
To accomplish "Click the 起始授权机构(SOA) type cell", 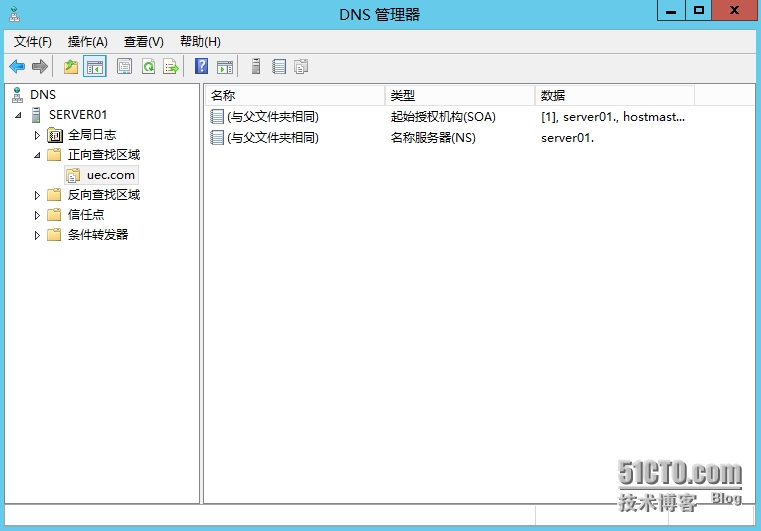I will pyautogui.click(x=443, y=116).
